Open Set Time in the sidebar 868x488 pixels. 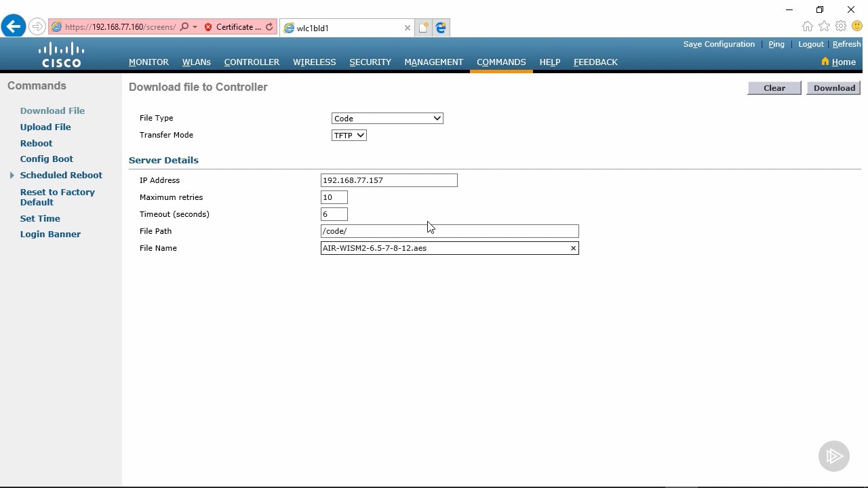click(40, 218)
